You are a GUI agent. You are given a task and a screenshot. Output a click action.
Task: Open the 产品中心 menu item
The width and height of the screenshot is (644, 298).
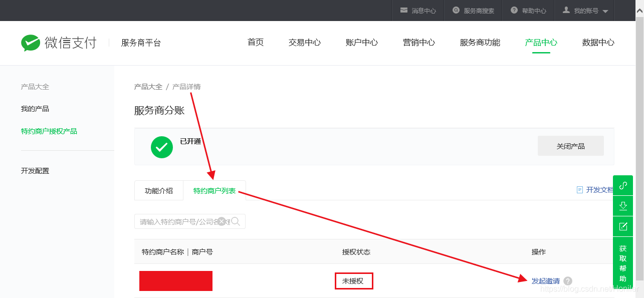click(540, 43)
